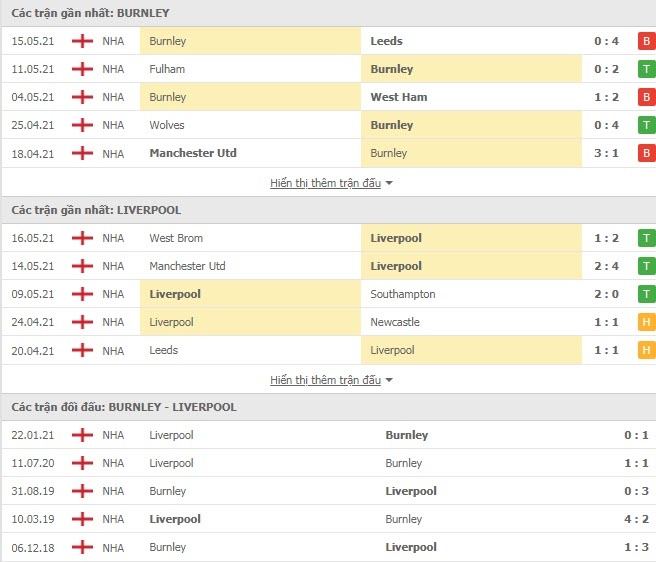656x562 pixels.
Task: Expand more Burnley matches via dropdown arrow
Action: click(x=389, y=183)
